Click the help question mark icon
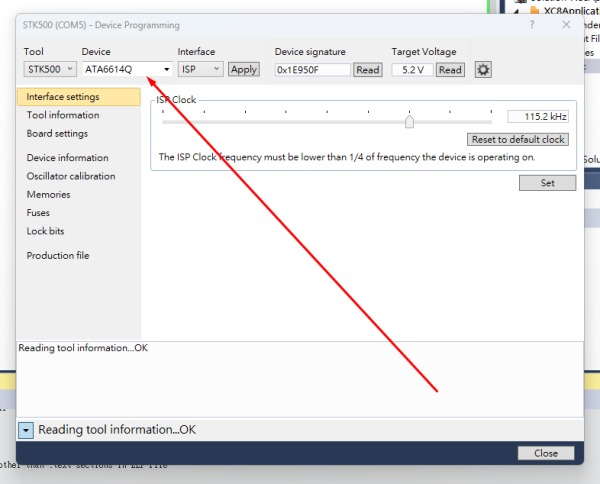The width and height of the screenshot is (600, 484). (x=532, y=25)
